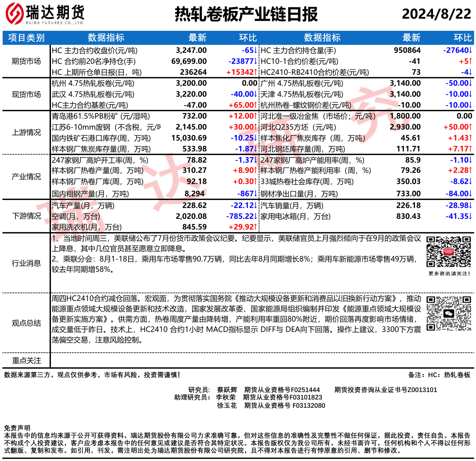
Task: Select the 期货市场 category cell
Action: coord(26,61)
